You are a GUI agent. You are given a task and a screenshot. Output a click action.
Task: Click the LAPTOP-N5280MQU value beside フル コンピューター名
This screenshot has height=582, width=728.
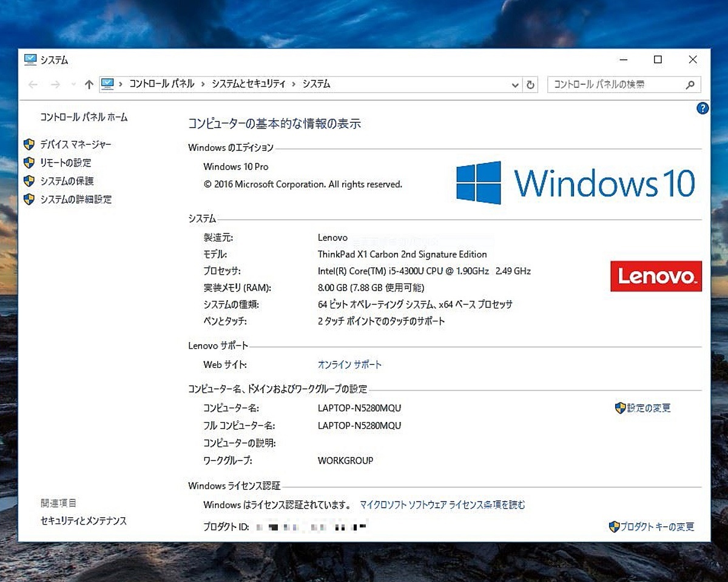coord(360,426)
